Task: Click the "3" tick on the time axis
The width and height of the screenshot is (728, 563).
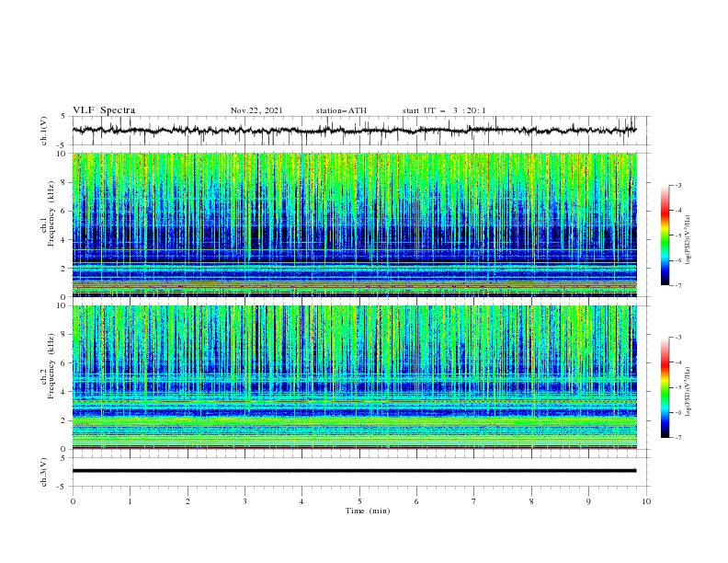Action: point(245,501)
